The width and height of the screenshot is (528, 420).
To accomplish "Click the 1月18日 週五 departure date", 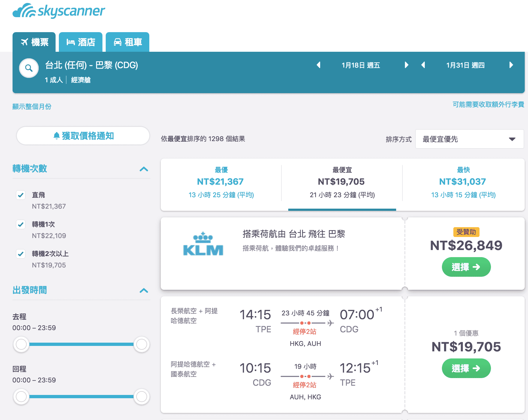I will 361,65.
